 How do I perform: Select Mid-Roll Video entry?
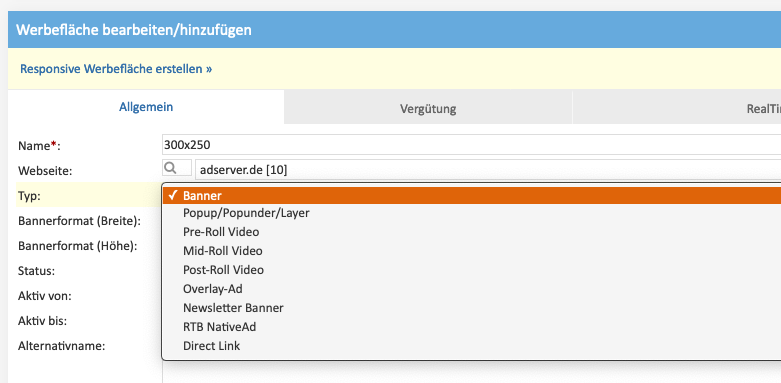(472, 251)
